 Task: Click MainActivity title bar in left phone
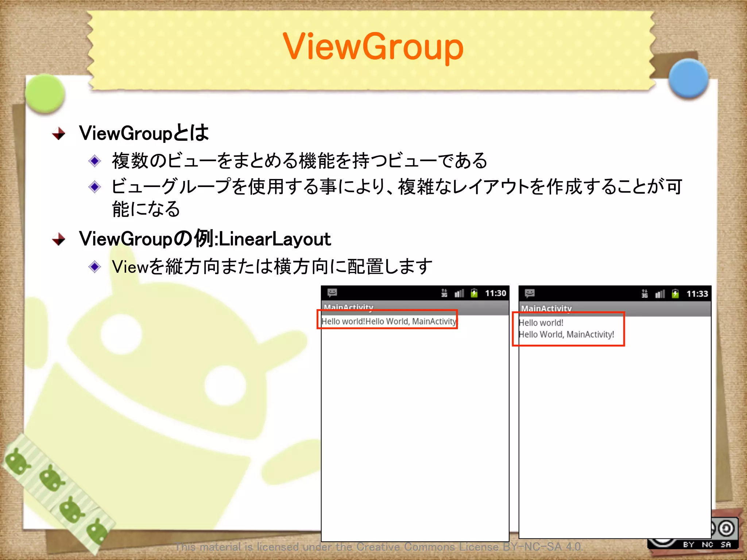pos(415,308)
